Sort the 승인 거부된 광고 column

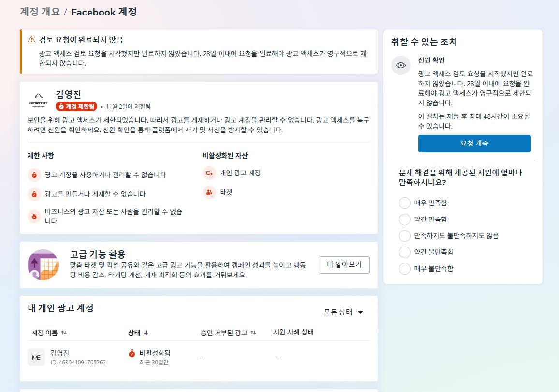pyautogui.click(x=253, y=333)
